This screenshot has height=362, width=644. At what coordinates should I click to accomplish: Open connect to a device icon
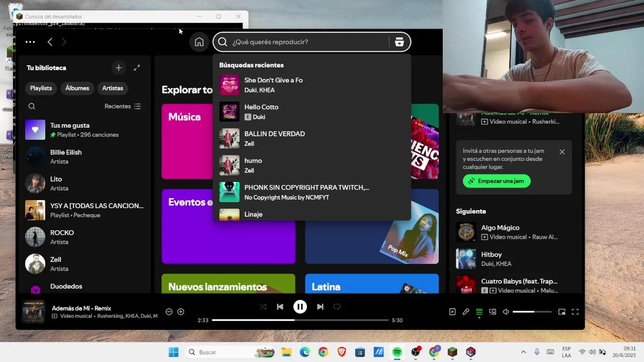493,312
